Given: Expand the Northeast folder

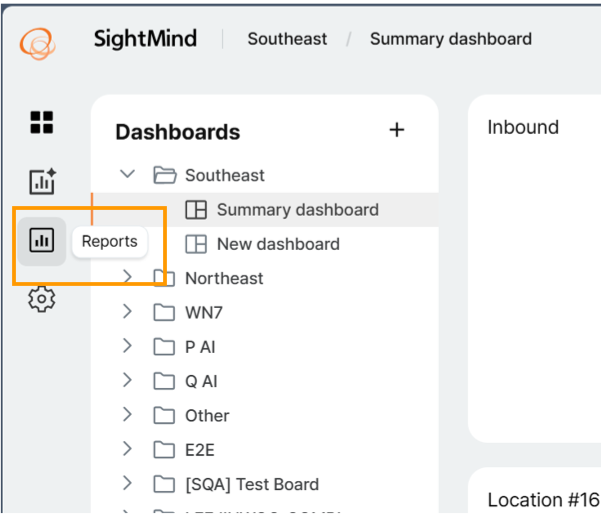Looking at the screenshot, I should tap(224, 278).
